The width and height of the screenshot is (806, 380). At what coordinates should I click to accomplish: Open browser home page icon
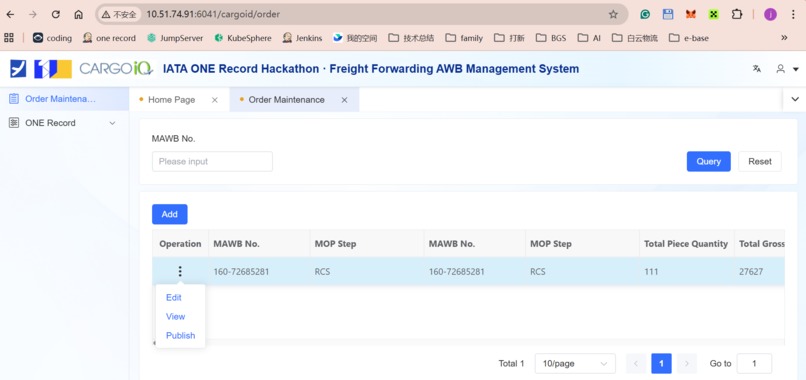(x=79, y=14)
